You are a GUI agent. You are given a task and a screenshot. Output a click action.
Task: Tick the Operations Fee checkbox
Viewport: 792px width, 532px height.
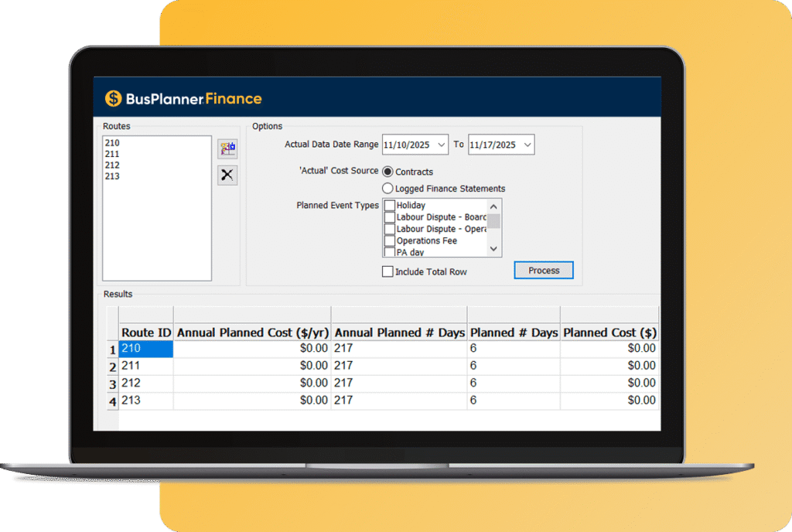[390, 240]
